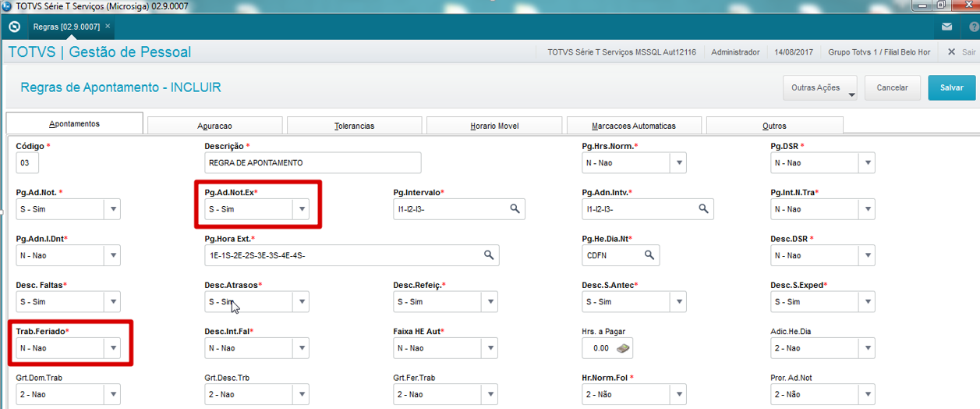The width and height of the screenshot is (980, 409).
Task: Click the Sair exit button
Action: (x=961, y=52)
